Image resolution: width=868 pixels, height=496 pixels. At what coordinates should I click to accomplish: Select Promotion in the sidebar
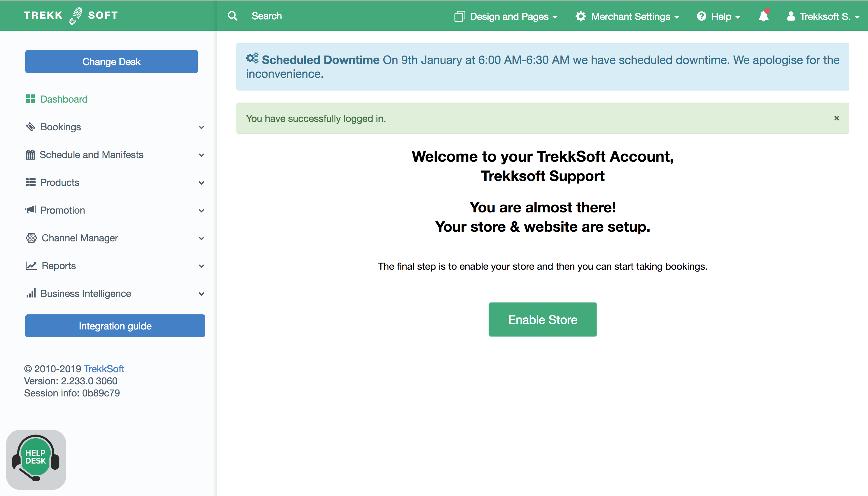63,210
